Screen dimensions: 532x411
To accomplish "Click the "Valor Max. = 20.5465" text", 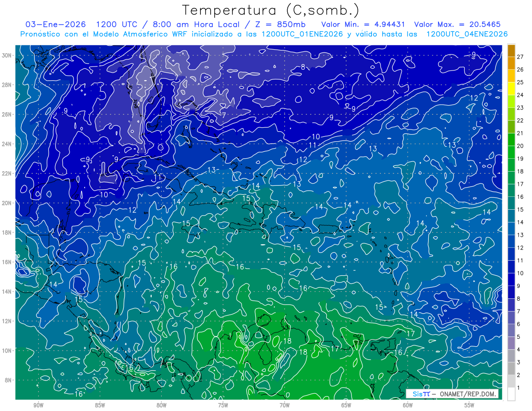I will click(458, 24).
